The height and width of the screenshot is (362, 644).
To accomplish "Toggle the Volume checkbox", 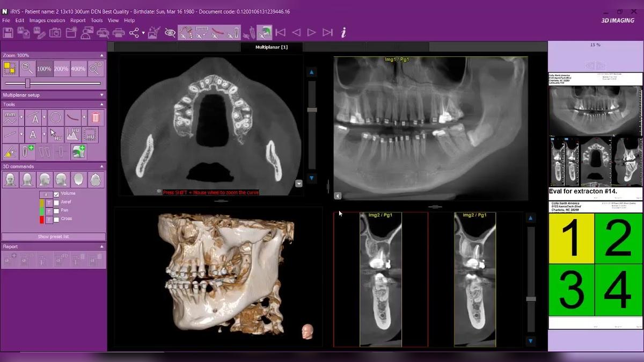I will click(x=56, y=194).
